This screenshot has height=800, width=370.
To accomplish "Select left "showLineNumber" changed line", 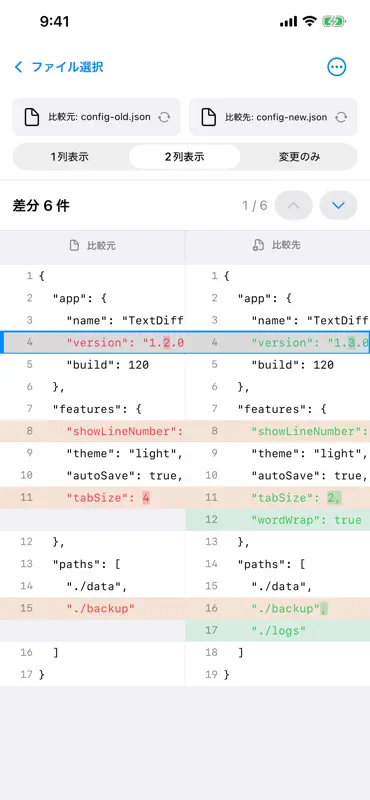I will [x=92, y=431].
